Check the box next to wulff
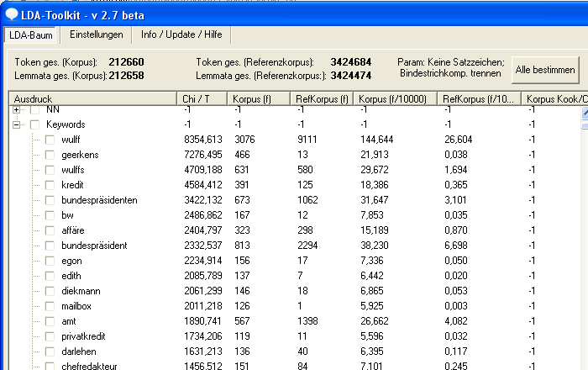 (50, 140)
